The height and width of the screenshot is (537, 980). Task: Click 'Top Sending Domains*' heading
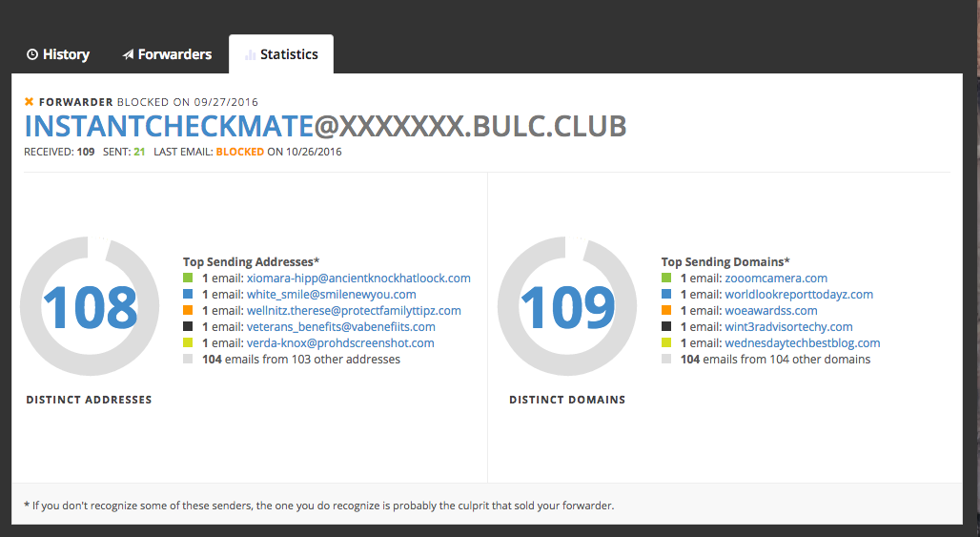click(x=725, y=262)
